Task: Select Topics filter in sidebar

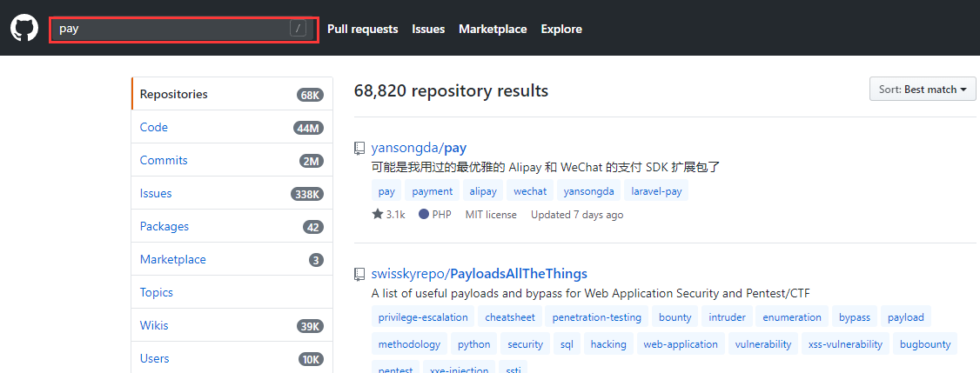Action: pos(232,292)
